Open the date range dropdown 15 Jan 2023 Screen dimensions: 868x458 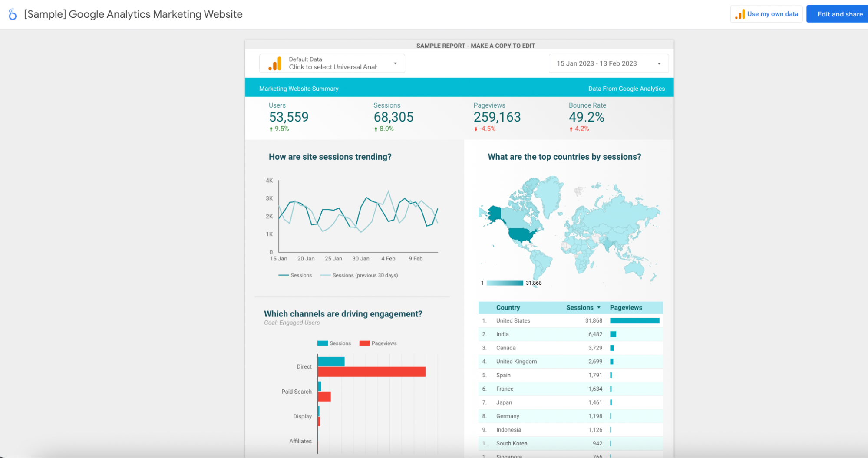coord(608,63)
